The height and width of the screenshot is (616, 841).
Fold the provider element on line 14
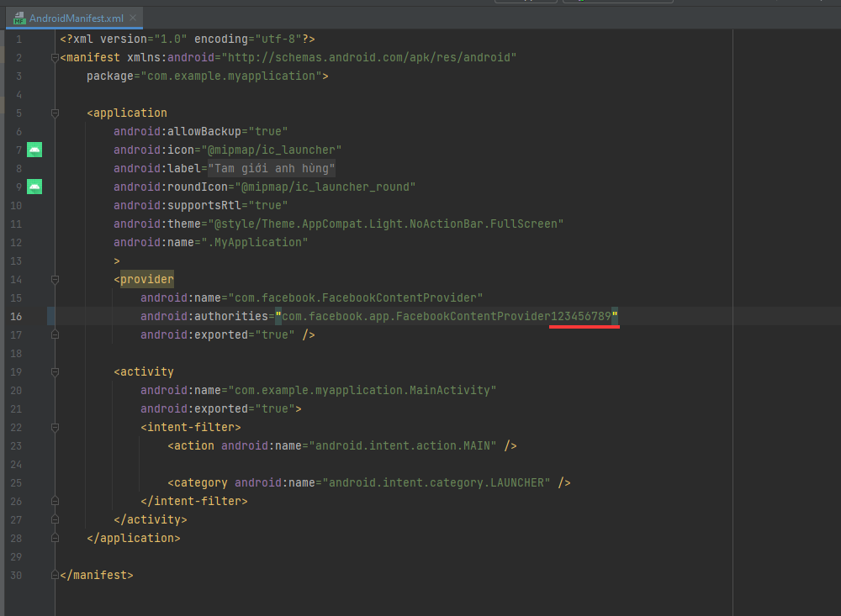55,280
